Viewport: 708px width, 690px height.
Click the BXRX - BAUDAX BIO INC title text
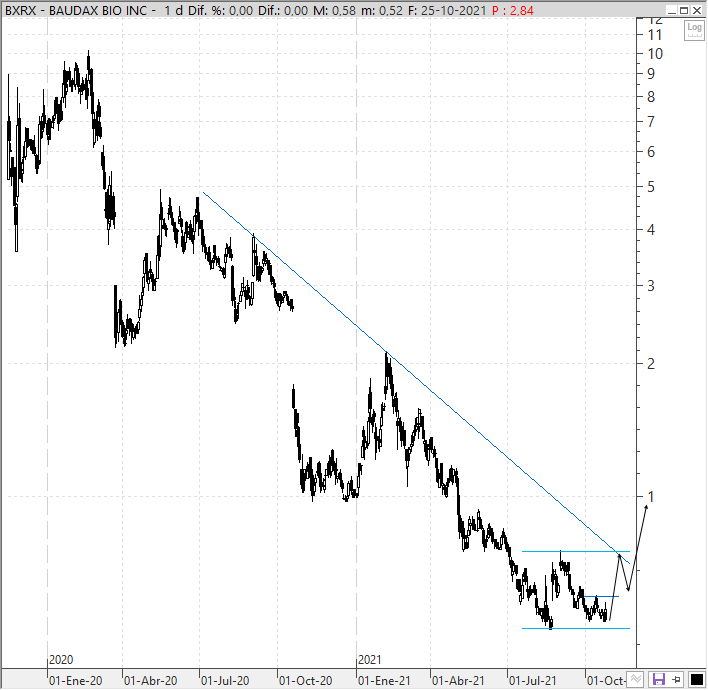[x=76, y=10]
